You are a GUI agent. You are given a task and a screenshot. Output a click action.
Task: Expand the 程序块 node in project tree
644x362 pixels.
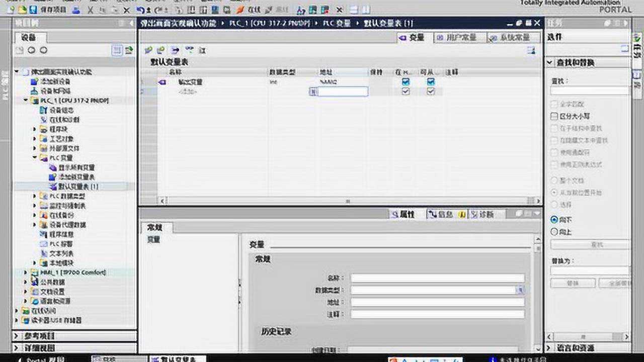34,129
